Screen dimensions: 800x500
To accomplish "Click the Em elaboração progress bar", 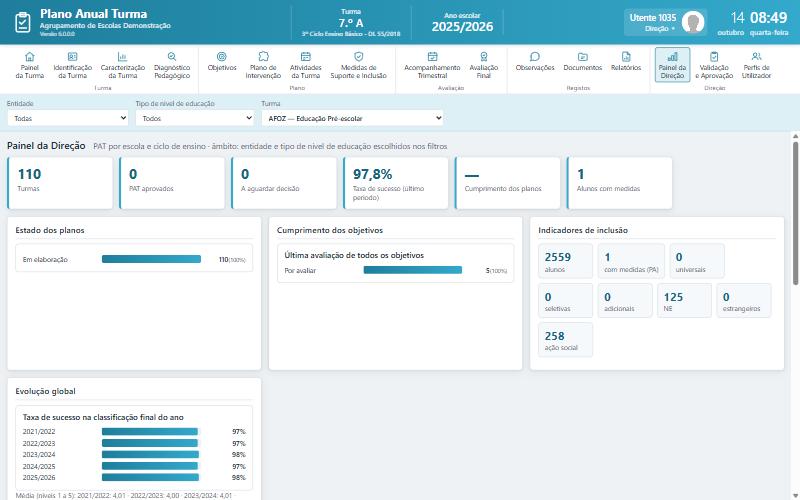I will tap(151, 259).
